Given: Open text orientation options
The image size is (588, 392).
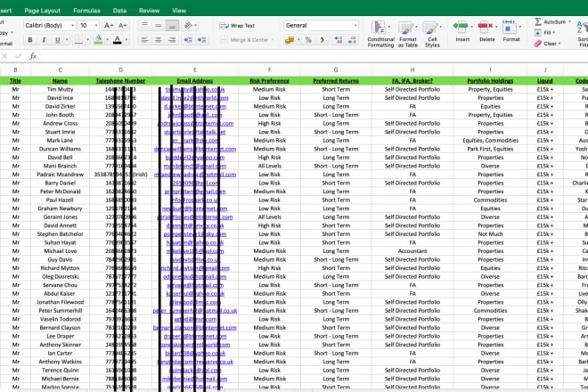Looking at the screenshot, I should click(x=188, y=26).
